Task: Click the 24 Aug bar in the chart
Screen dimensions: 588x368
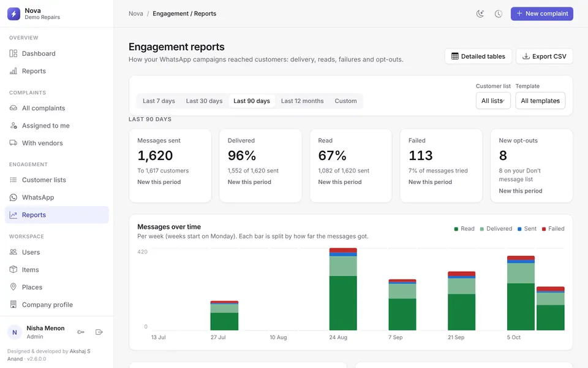Action: coord(343,289)
